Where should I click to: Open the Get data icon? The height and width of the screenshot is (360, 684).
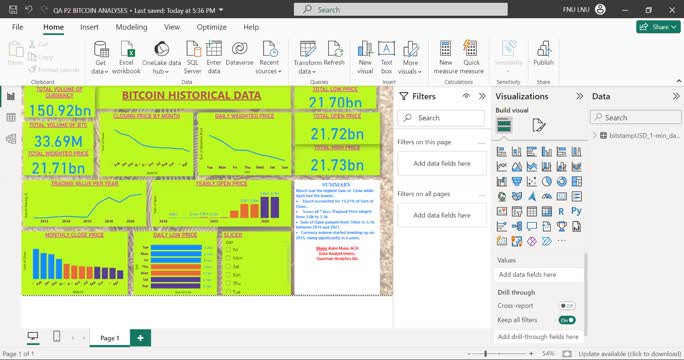pos(100,57)
